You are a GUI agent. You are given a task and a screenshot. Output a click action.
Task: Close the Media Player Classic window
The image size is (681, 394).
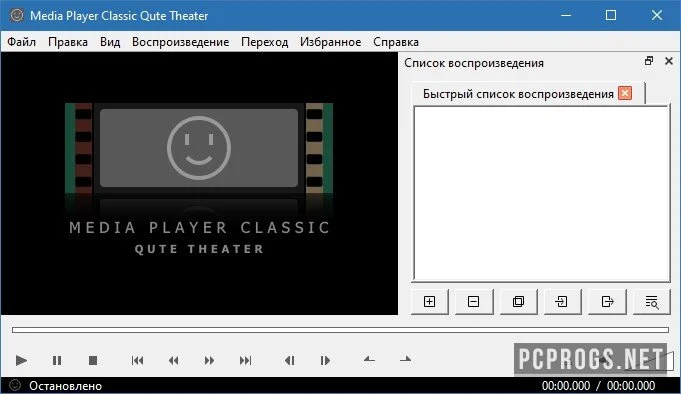[x=657, y=15]
